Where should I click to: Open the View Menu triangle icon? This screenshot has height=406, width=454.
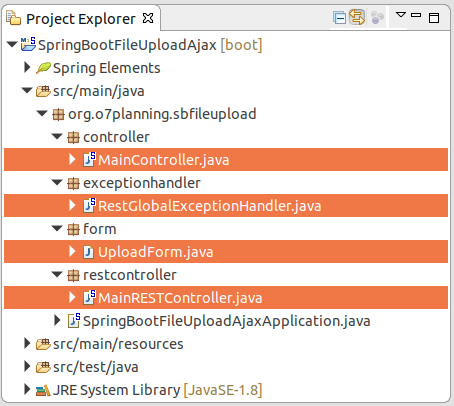point(401,15)
